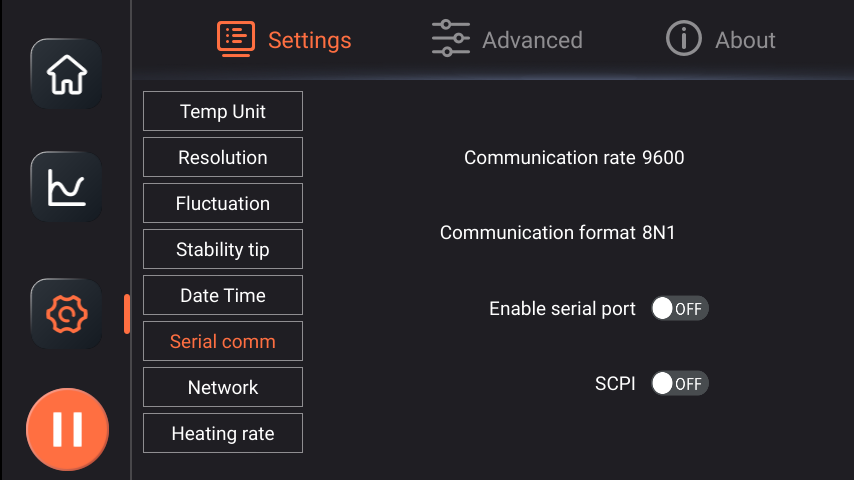The image size is (854, 480).
Task: Click the settings gear sidebar icon
Action: [67, 314]
